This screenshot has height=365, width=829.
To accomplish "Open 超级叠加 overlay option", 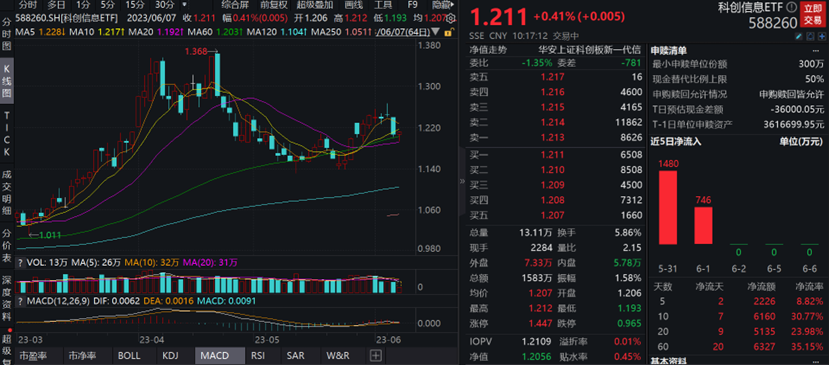I will point(315,5).
